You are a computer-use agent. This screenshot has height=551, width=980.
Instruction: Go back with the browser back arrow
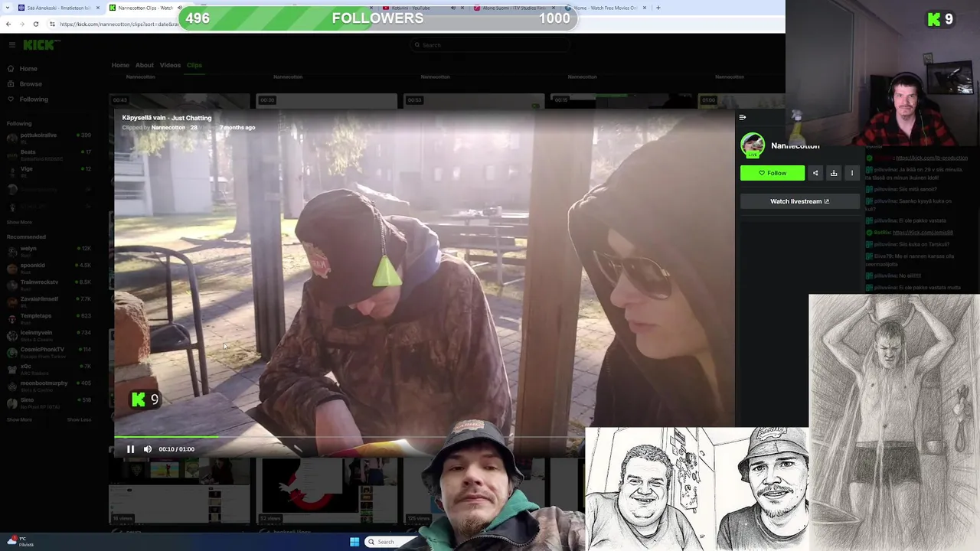tap(8, 24)
